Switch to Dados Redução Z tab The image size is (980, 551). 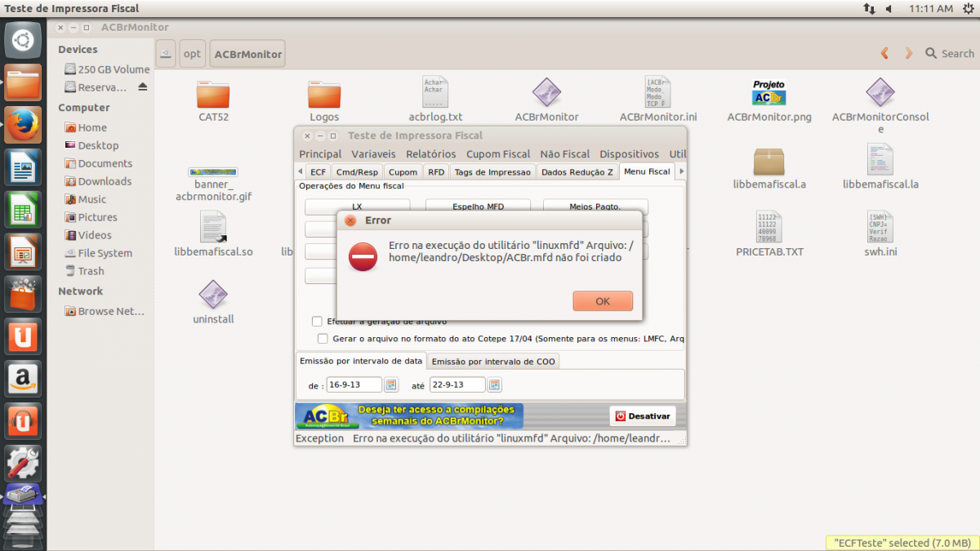[x=577, y=171]
